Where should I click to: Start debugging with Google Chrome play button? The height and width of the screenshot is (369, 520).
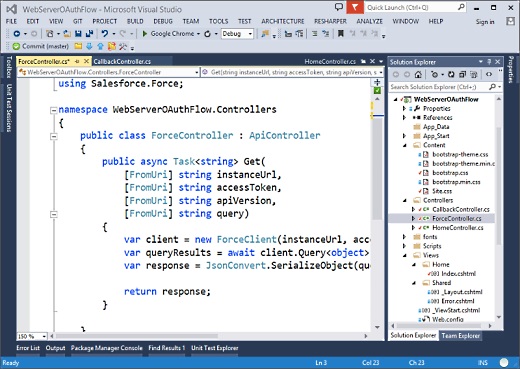[144, 34]
